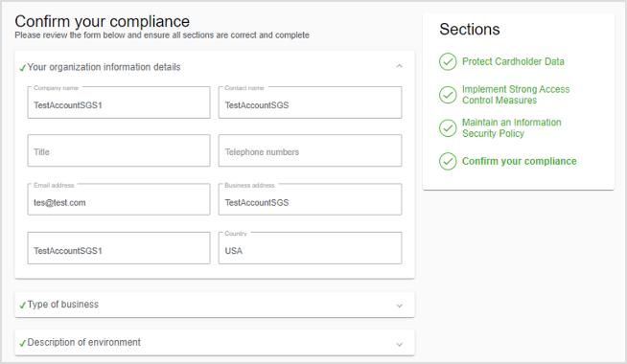Collapse the organization information details section
627x364 pixels.
pyautogui.click(x=399, y=66)
